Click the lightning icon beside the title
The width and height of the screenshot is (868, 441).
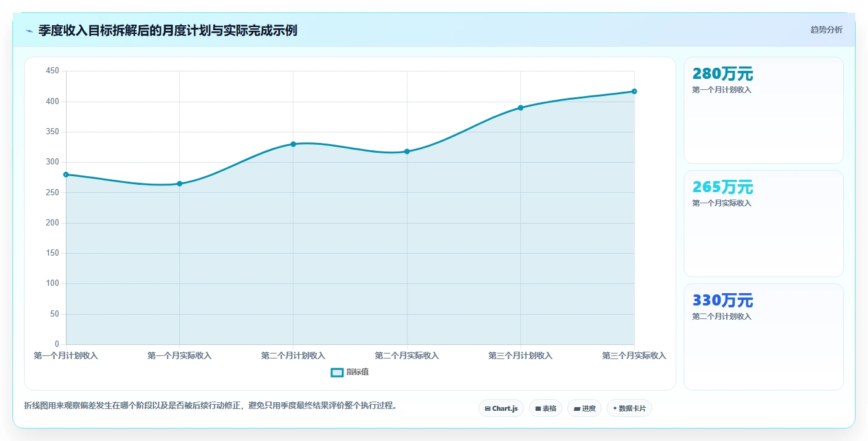[29, 30]
